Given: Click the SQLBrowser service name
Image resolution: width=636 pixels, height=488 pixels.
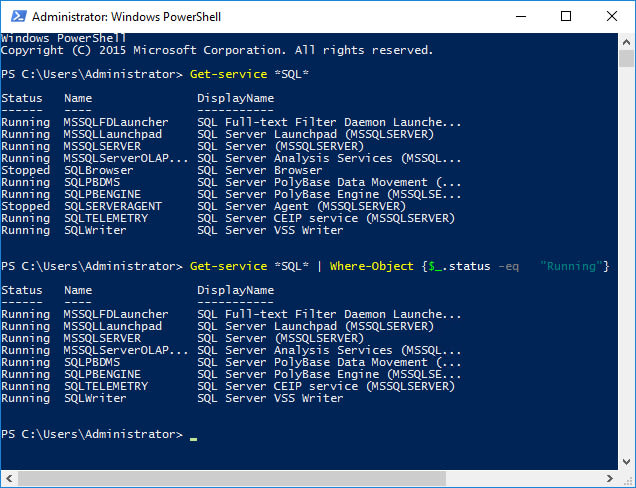Looking at the screenshot, I should click(99, 170).
